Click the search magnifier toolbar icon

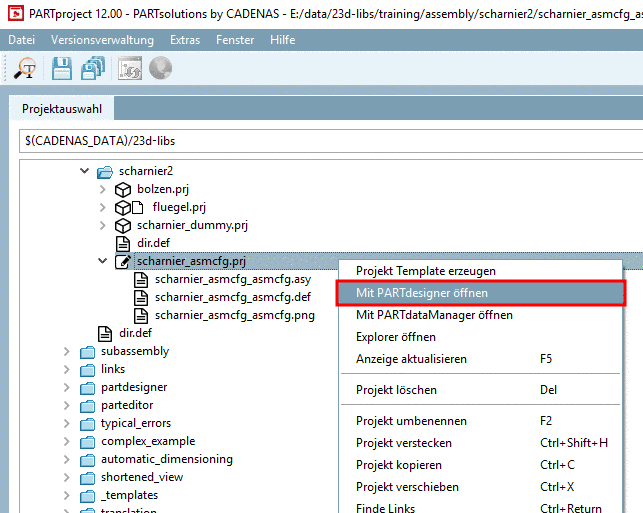tap(25, 68)
